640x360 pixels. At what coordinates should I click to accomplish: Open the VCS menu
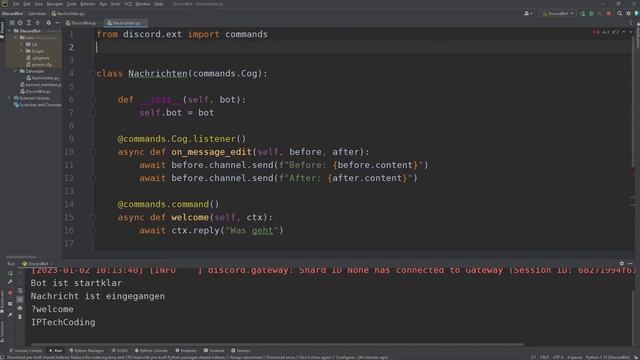[x=128, y=4]
